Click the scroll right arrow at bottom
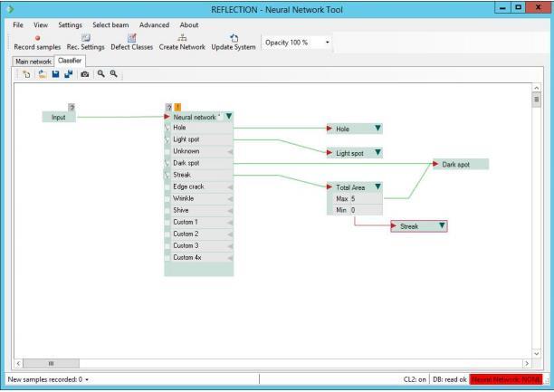The height and width of the screenshot is (392, 554). click(x=527, y=363)
